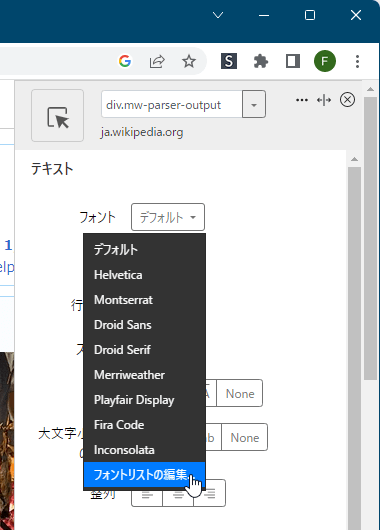The height and width of the screenshot is (530, 380).
Task: Click the div.mw-parser-output selector field
Action: [172, 104]
